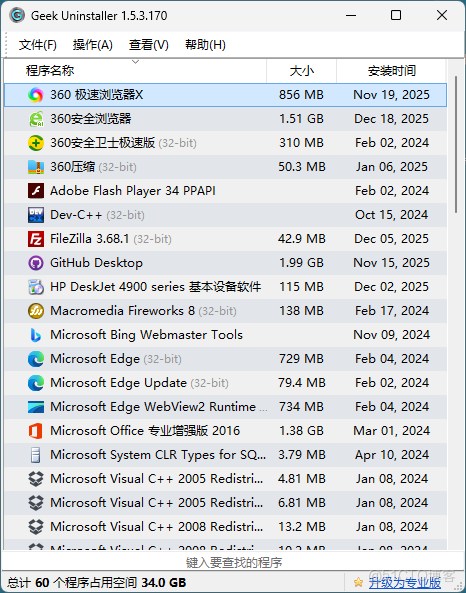466x593 pixels.
Task: Click the Bing Webmaster Tools icon
Action: (x=36, y=335)
